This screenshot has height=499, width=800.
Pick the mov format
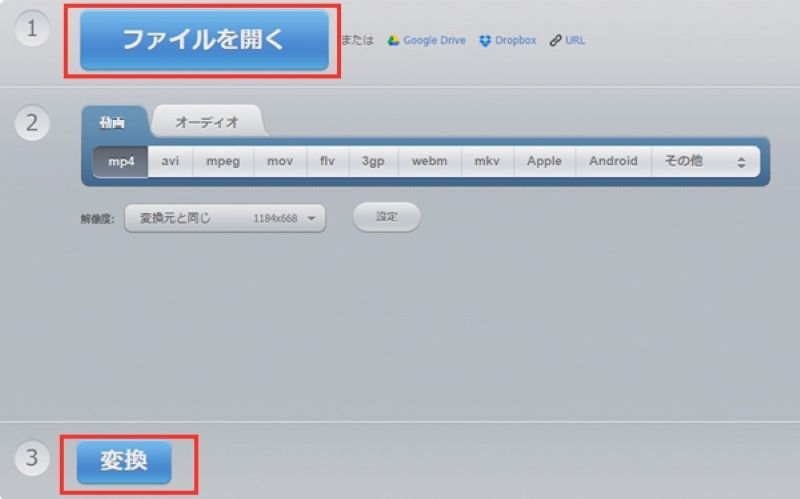click(x=280, y=162)
